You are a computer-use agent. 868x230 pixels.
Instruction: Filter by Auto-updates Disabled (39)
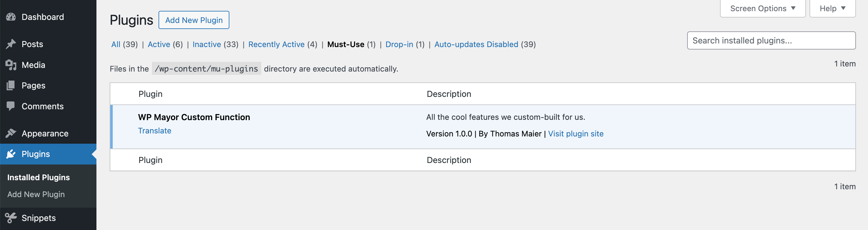pos(485,44)
